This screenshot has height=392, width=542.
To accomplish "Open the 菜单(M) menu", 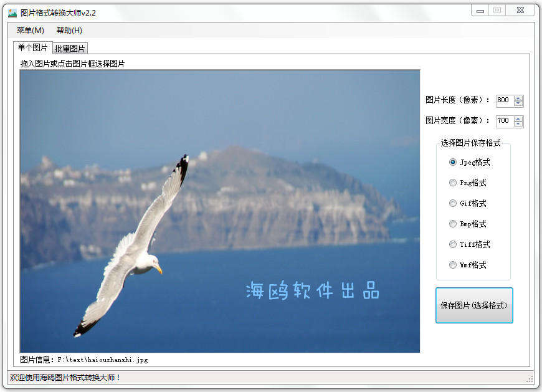I will click(x=30, y=31).
